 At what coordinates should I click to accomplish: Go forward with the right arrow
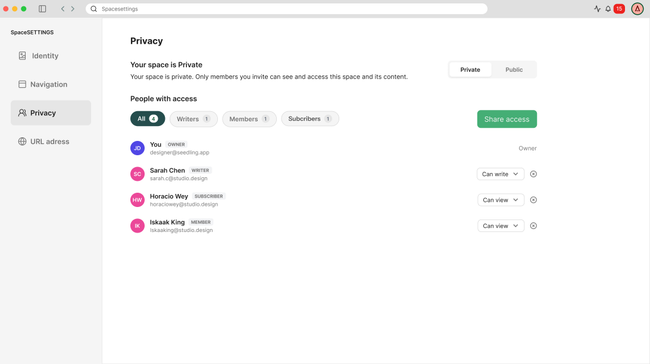(73, 9)
